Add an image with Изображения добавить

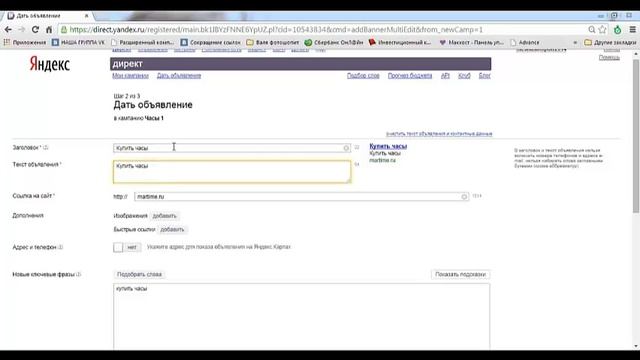coord(164,216)
